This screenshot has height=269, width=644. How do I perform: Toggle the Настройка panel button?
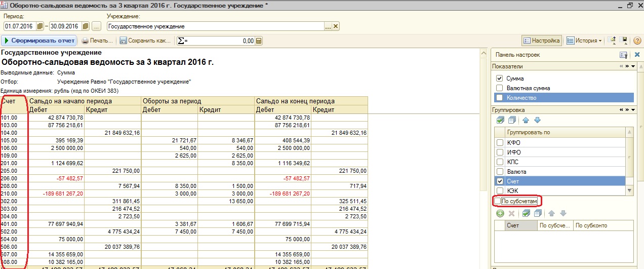pyautogui.click(x=541, y=41)
